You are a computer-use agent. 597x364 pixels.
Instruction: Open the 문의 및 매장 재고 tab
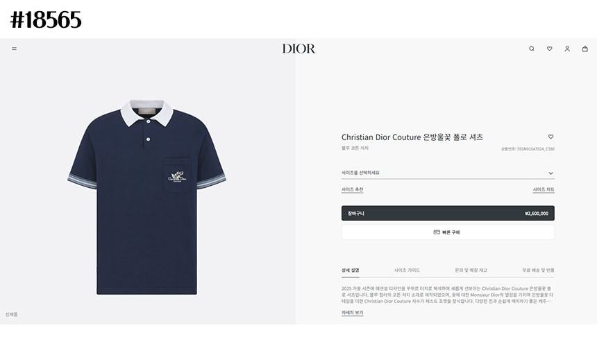pos(471,270)
